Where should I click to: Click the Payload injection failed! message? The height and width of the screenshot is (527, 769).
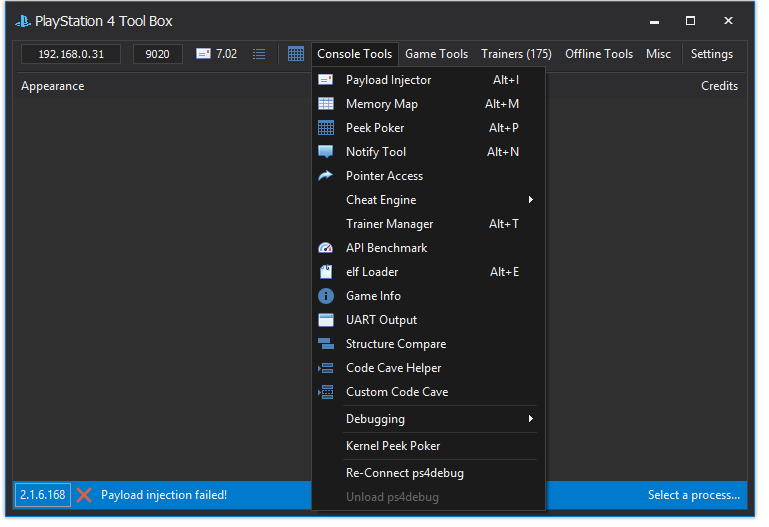coord(164,495)
